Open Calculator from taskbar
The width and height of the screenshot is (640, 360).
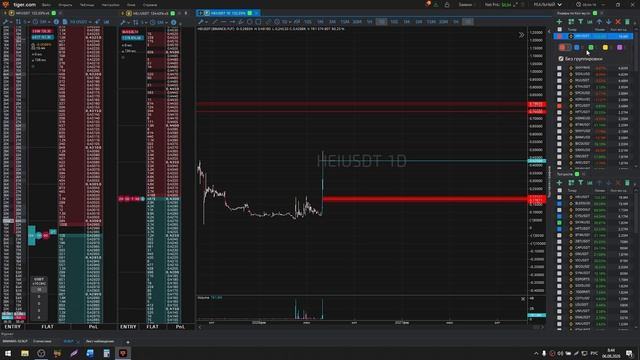[106, 353]
